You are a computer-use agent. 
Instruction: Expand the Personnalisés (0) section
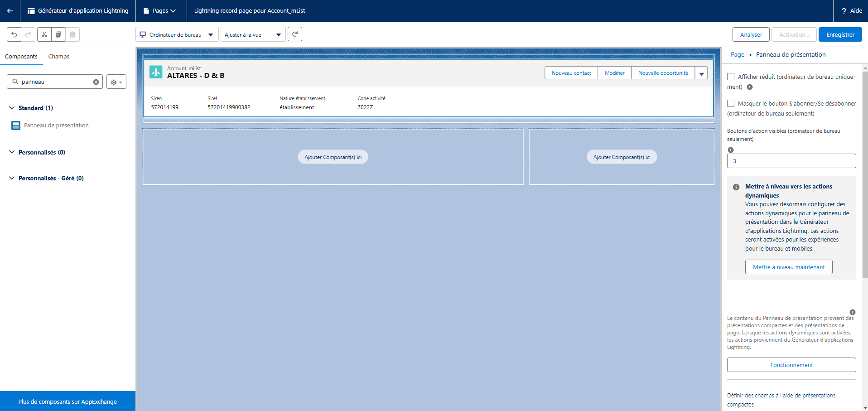click(x=12, y=152)
